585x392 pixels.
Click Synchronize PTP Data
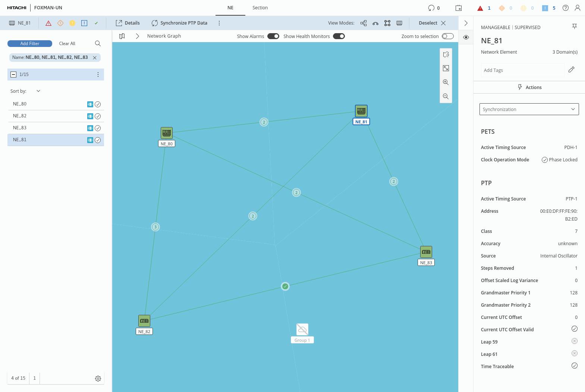pos(179,23)
